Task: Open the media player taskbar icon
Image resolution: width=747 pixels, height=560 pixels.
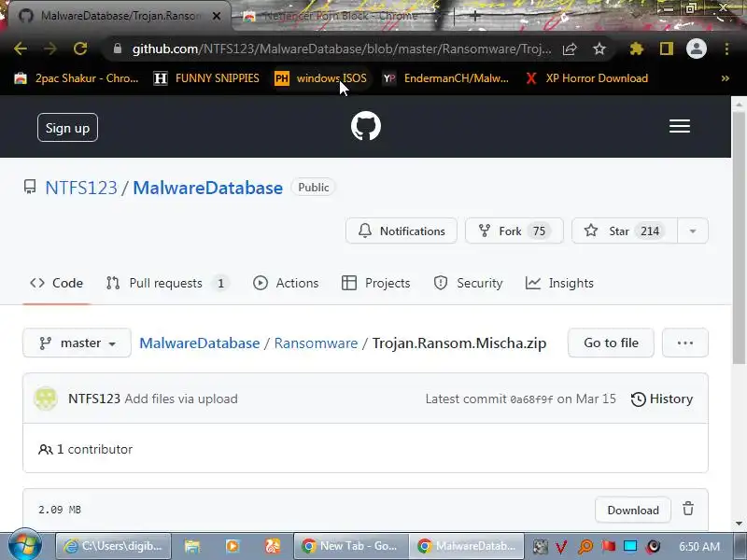Action: (x=233, y=546)
